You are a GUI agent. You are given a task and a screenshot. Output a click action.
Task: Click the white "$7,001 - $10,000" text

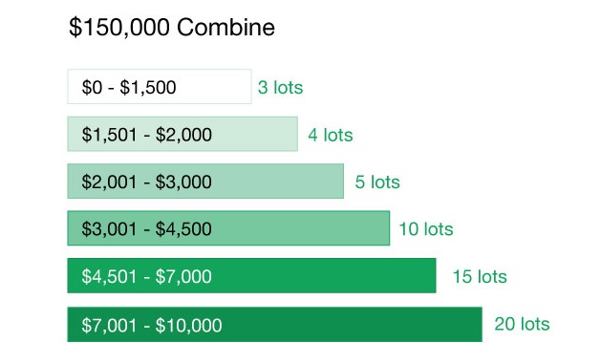click(151, 325)
